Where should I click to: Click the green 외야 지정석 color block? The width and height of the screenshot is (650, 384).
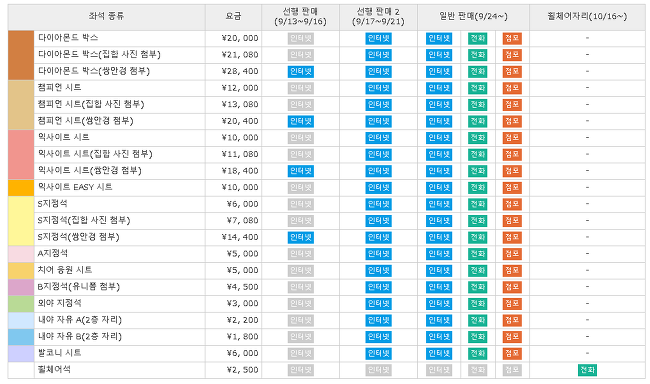pyautogui.click(x=21, y=304)
